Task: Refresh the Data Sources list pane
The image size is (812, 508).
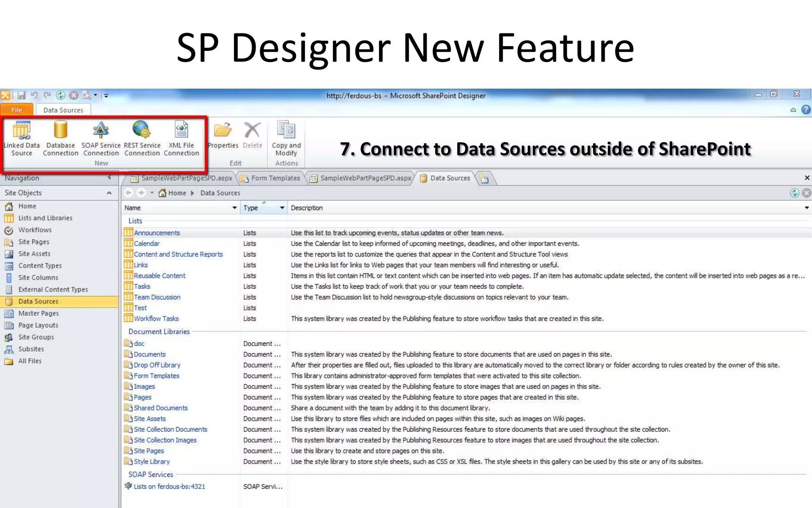Action: pyautogui.click(x=794, y=193)
